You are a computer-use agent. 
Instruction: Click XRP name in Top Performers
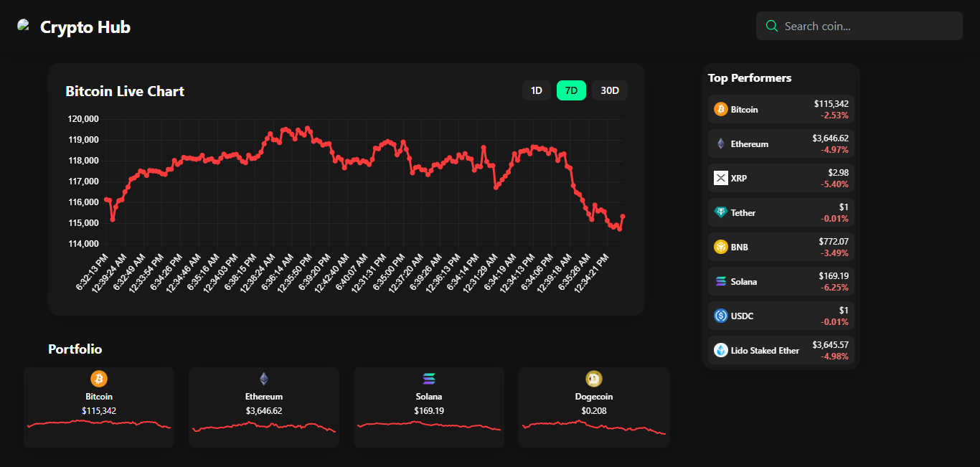pyautogui.click(x=739, y=179)
